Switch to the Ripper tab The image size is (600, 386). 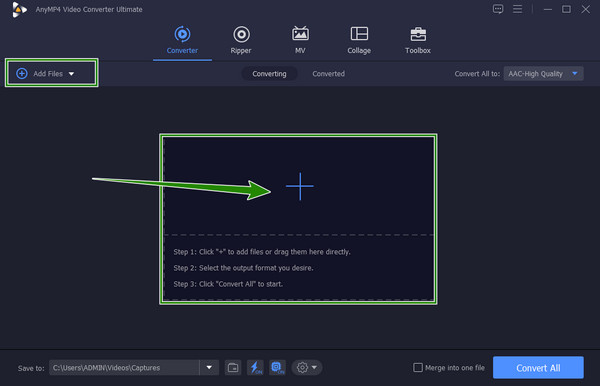click(x=241, y=41)
